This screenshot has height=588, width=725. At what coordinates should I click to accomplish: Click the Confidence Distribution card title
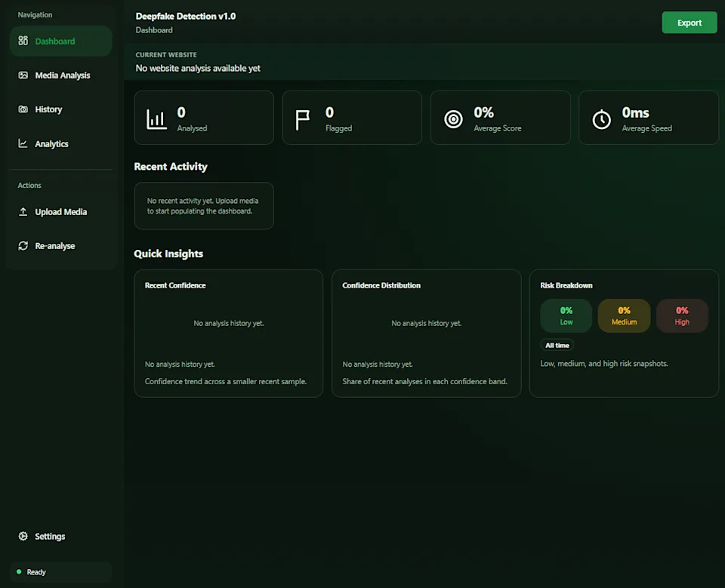(381, 285)
